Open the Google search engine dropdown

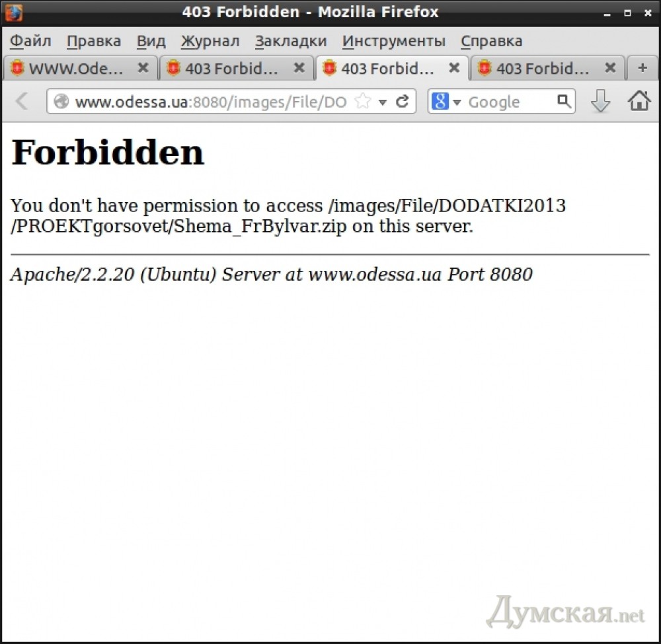pos(446,102)
